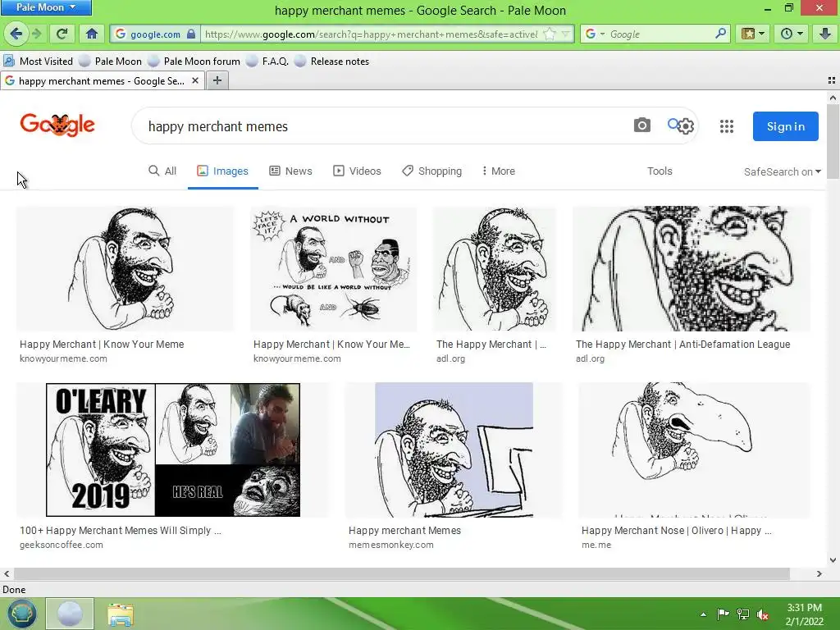Open the Anti-Defamation League result link
The image size is (840, 630).
click(x=682, y=345)
